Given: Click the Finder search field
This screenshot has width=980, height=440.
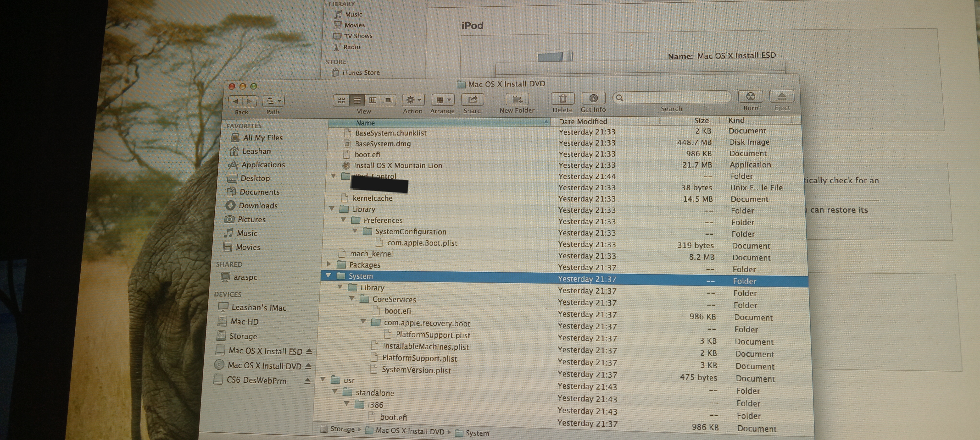Looking at the screenshot, I should [672, 98].
